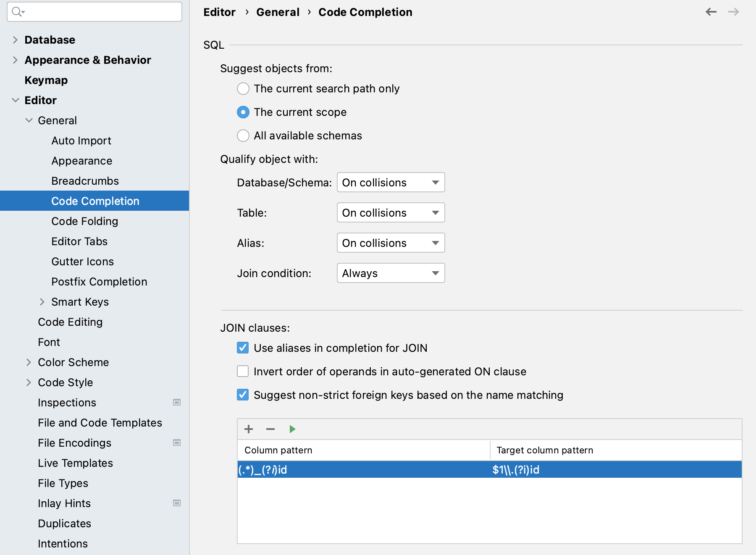Screen dimensions: 756x555
Task: Open the Join condition Always dropdown
Action: [x=391, y=273]
